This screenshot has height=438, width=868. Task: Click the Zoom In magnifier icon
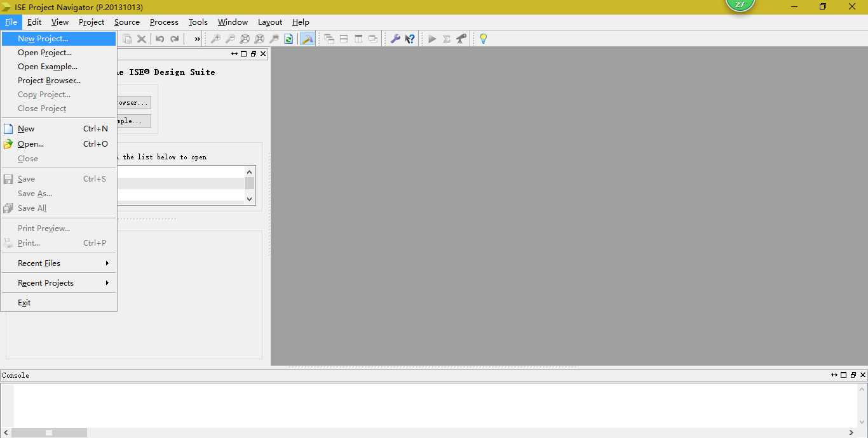[215, 39]
